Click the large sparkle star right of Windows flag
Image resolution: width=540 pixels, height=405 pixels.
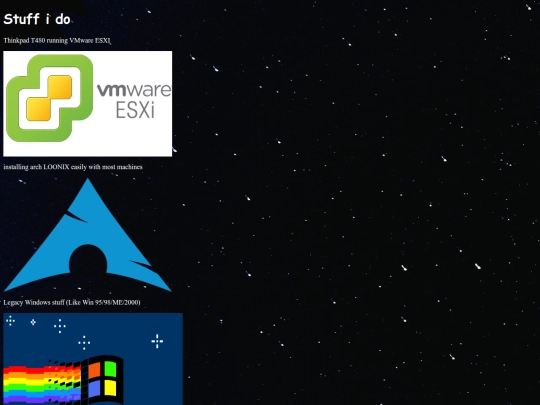(157, 341)
